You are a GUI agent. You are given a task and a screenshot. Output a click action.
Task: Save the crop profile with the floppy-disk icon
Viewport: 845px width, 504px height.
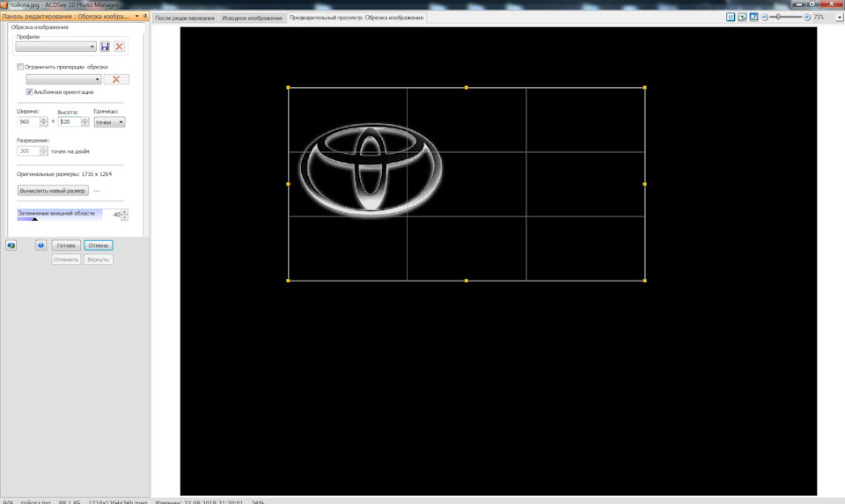(x=105, y=47)
